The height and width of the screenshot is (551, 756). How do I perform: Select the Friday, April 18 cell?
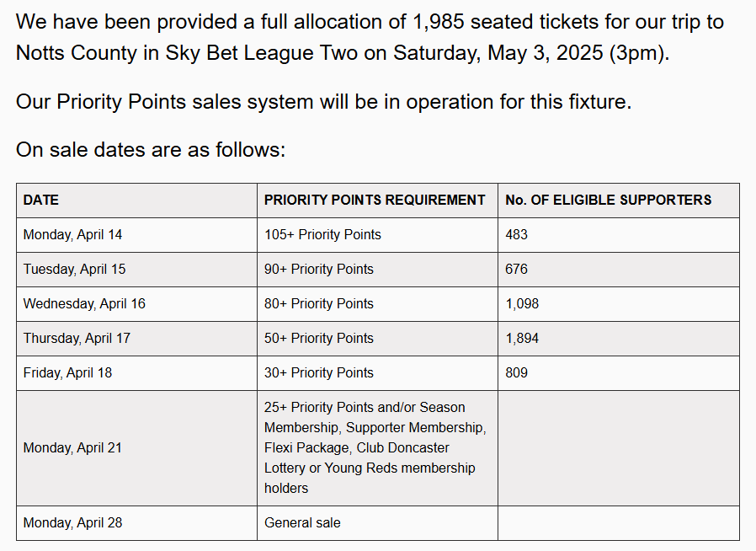click(x=137, y=373)
